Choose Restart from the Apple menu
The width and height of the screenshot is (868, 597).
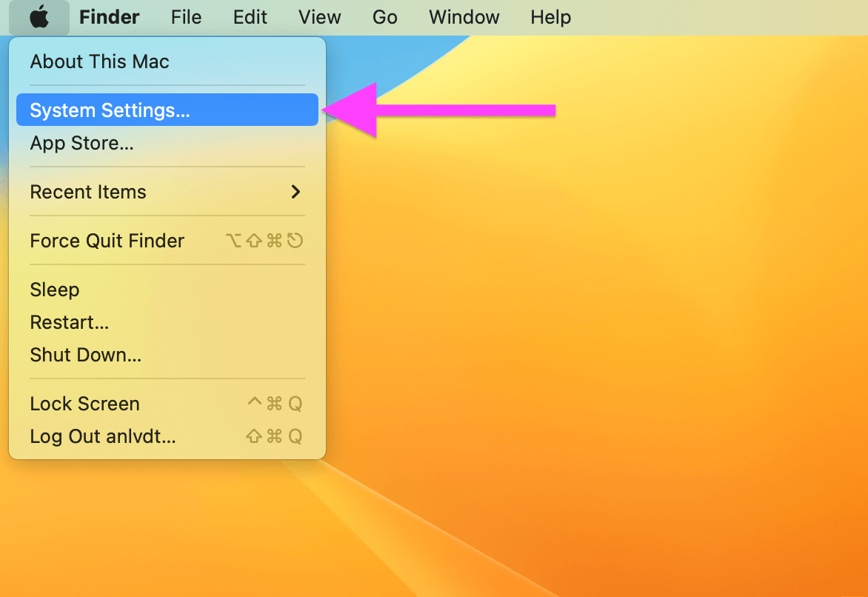(69, 322)
